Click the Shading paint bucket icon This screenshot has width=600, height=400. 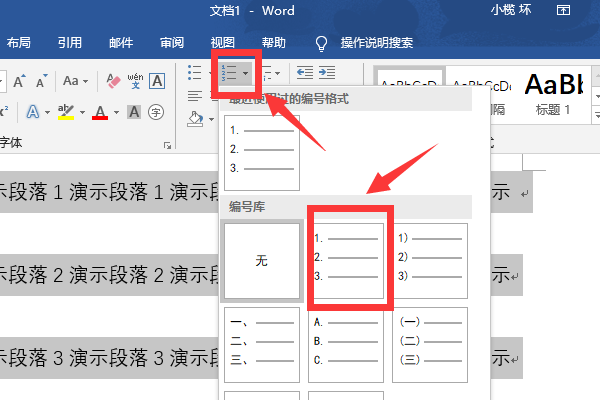[x=196, y=119]
